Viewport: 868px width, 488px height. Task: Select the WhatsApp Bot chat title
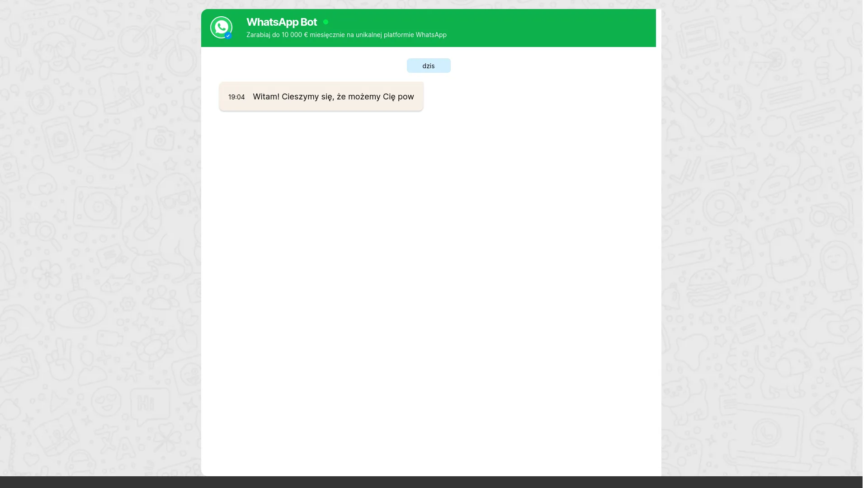(x=282, y=22)
